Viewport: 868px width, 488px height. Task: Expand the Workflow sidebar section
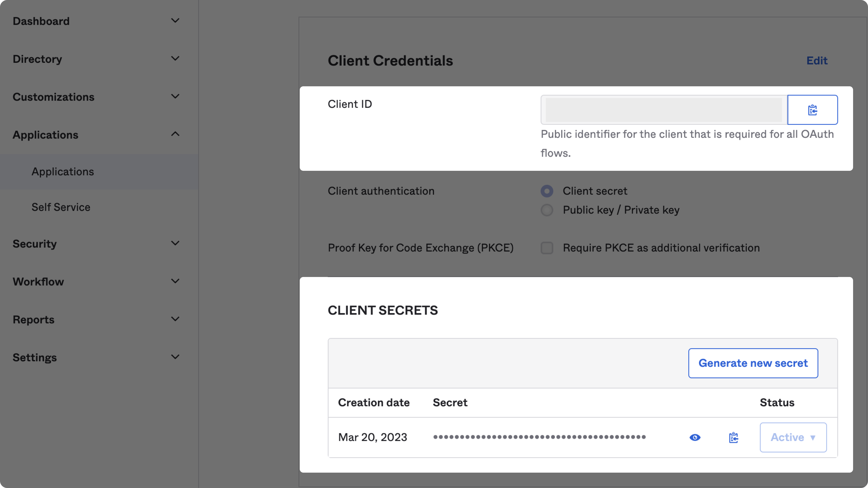pos(175,281)
